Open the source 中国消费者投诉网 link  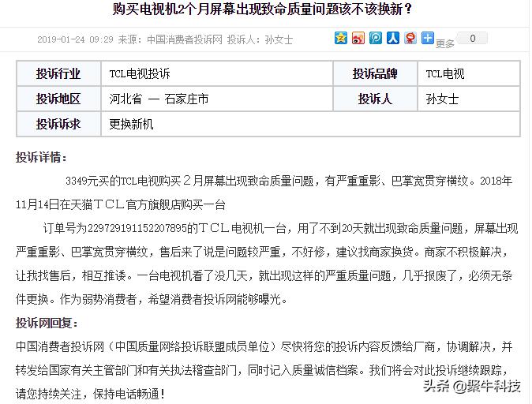(185, 39)
